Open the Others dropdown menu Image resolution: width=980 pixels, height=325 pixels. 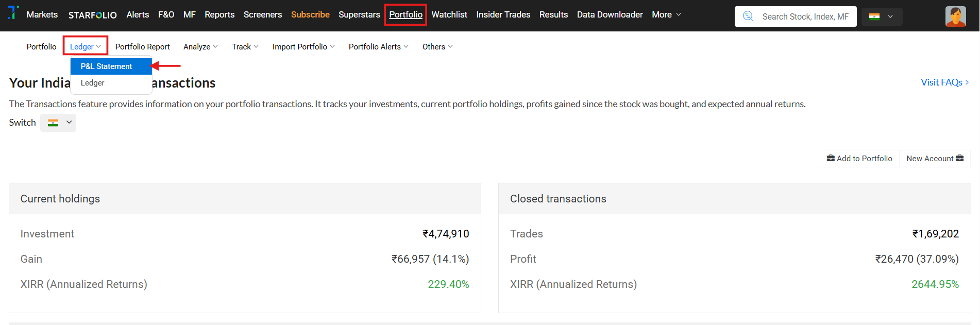point(437,47)
